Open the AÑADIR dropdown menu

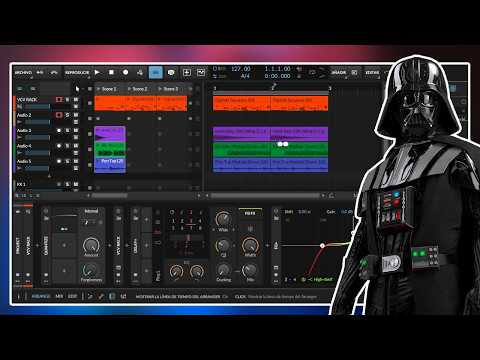pos(338,72)
